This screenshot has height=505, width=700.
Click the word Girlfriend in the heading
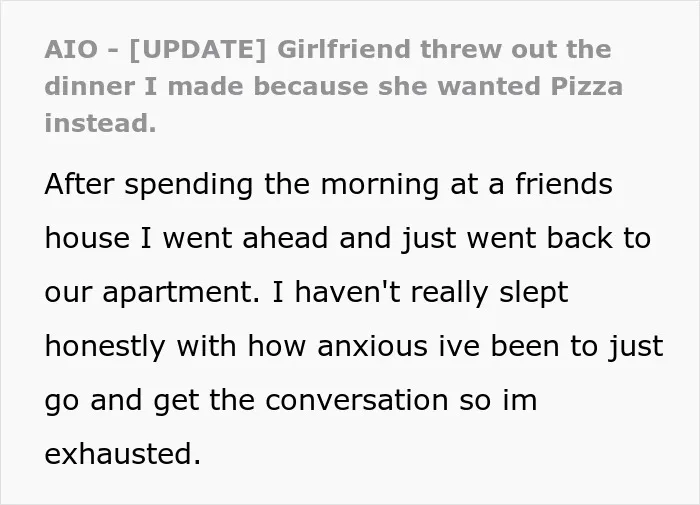[344, 49]
